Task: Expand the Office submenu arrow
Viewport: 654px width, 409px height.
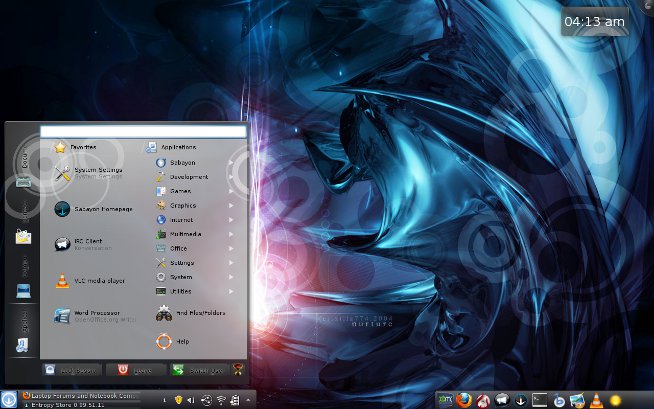Action: coord(231,248)
